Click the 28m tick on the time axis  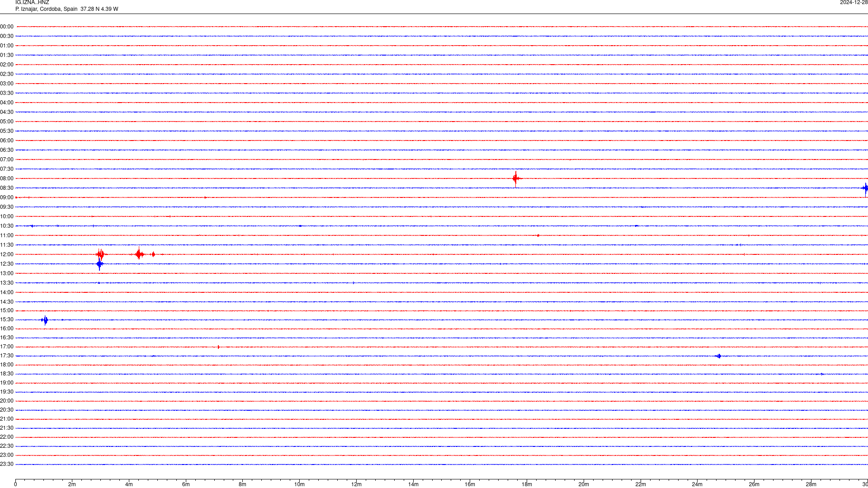pyautogui.click(x=811, y=484)
